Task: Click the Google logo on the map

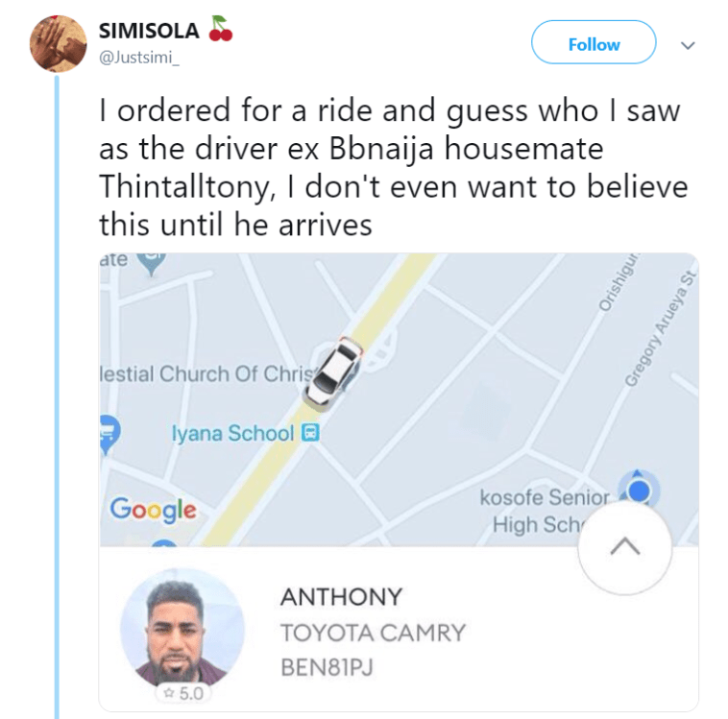Action: coord(153,509)
